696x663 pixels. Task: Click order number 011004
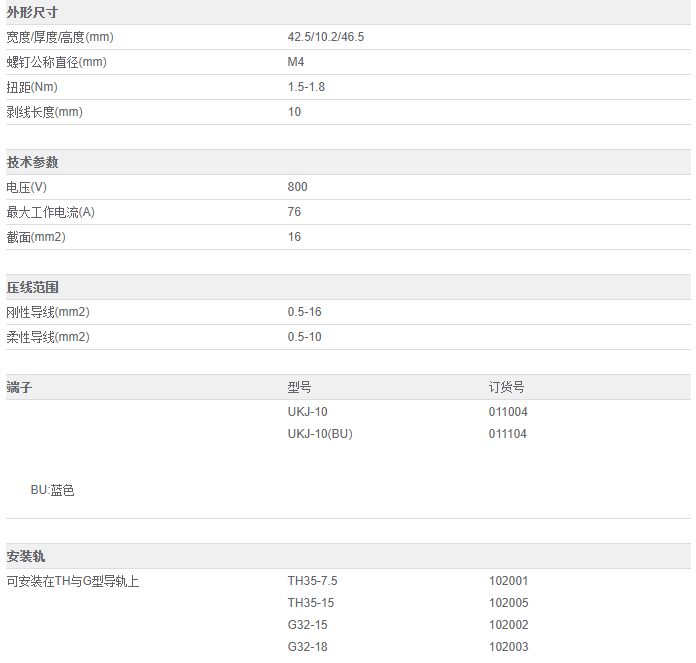508,412
